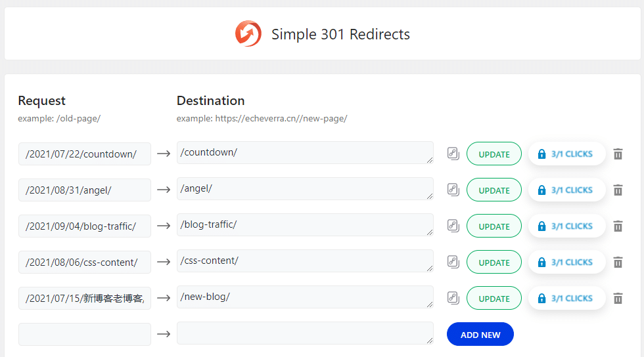Click the empty new Request field

[x=85, y=335]
